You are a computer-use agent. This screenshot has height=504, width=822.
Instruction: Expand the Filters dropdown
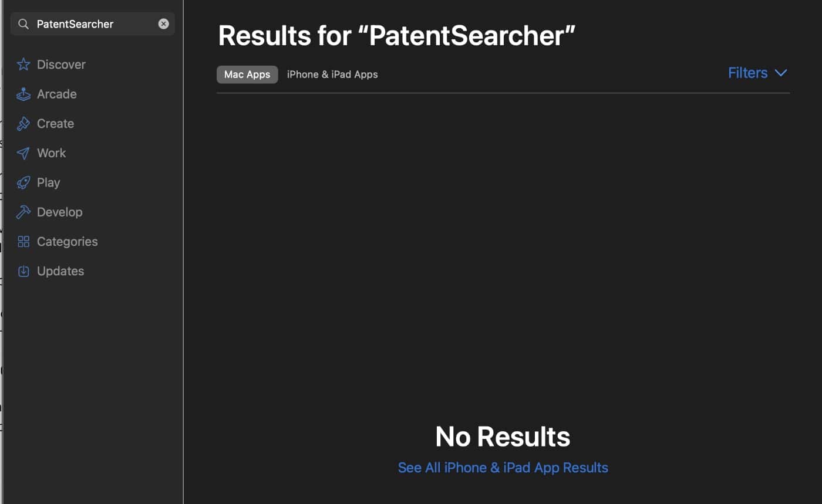pos(747,73)
